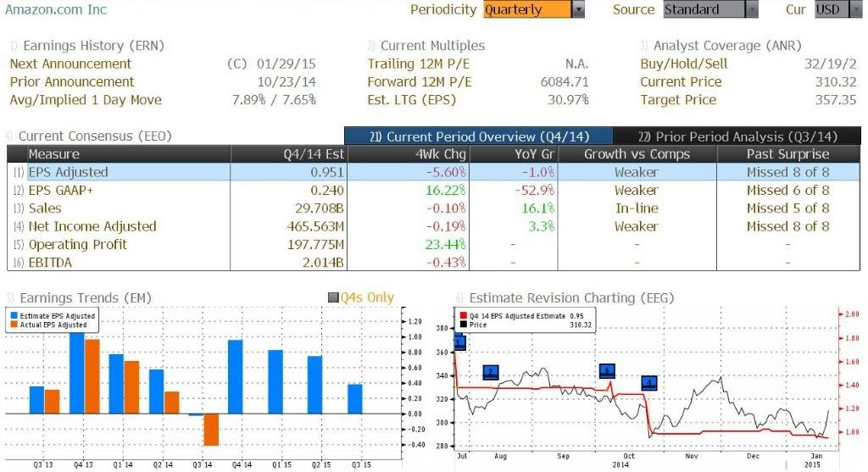
Task: Select the EPS Adjusted row
Action: click(x=433, y=172)
